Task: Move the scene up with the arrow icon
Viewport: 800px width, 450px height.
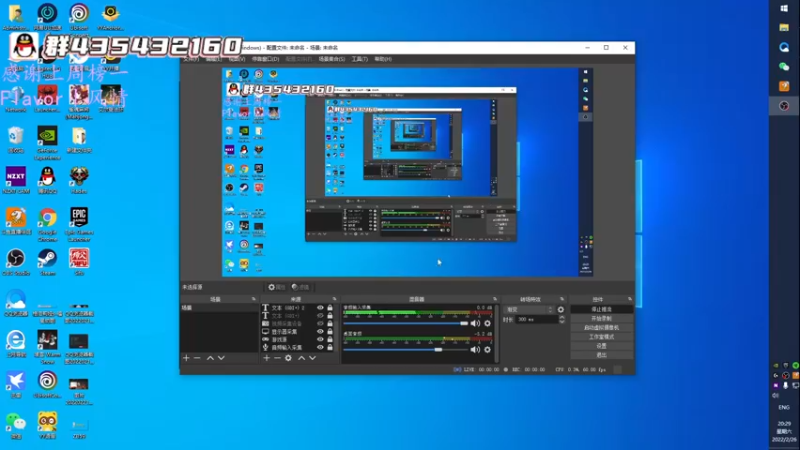Action: click(x=210, y=358)
